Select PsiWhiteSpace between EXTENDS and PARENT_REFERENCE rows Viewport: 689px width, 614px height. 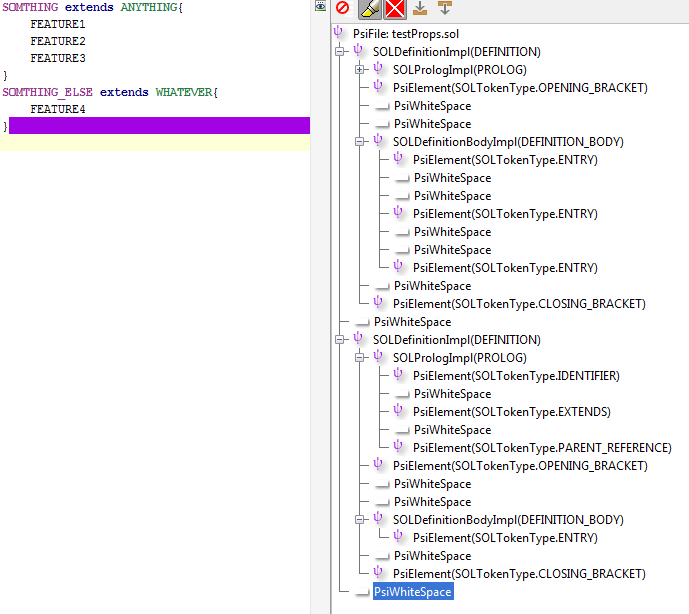pyautogui.click(x=453, y=430)
